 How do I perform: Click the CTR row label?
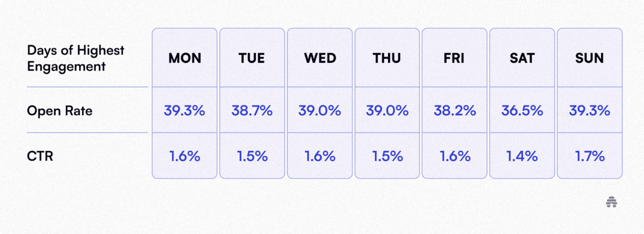(x=40, y=156)
